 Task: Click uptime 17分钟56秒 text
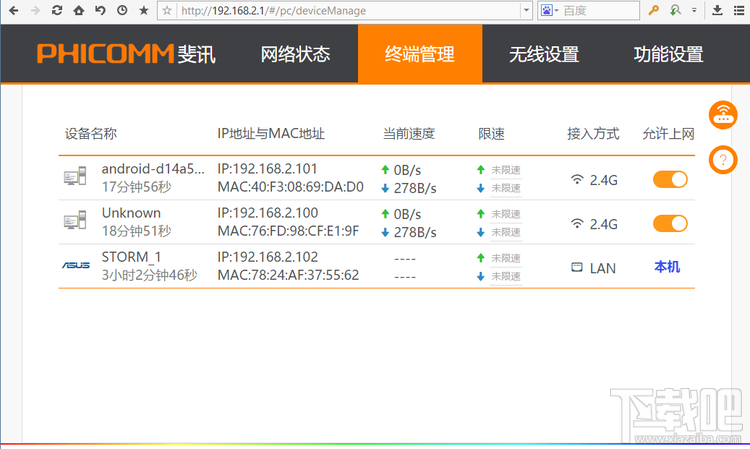point(136,187)
